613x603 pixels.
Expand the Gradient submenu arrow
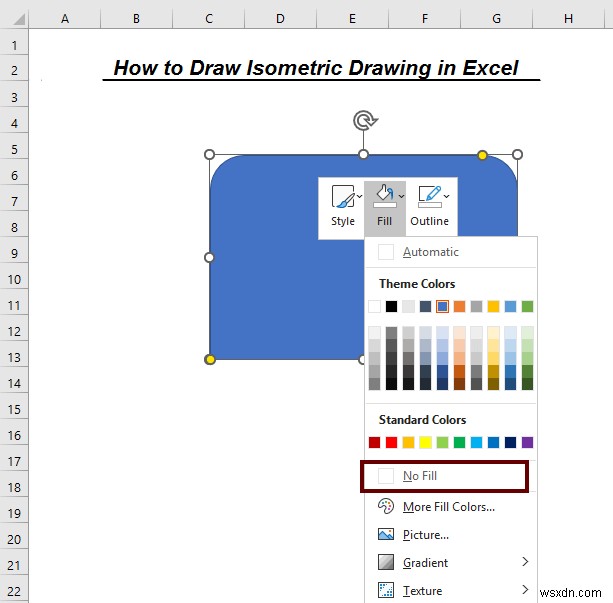[x=525, y=562]
